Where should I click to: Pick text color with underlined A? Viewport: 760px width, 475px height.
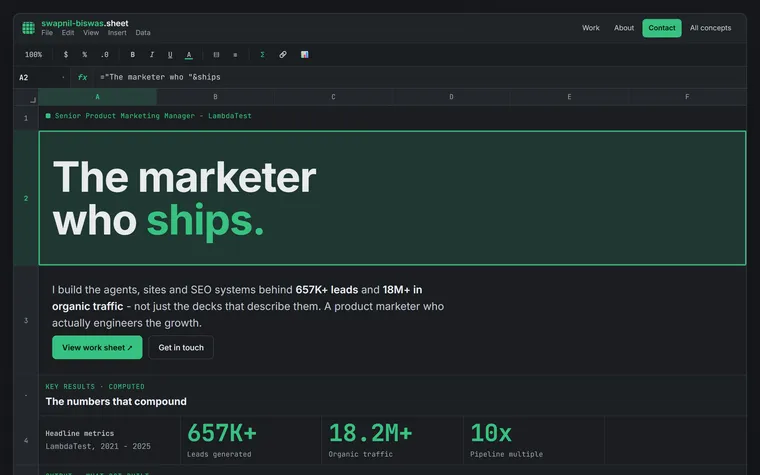tap(189, 55)
